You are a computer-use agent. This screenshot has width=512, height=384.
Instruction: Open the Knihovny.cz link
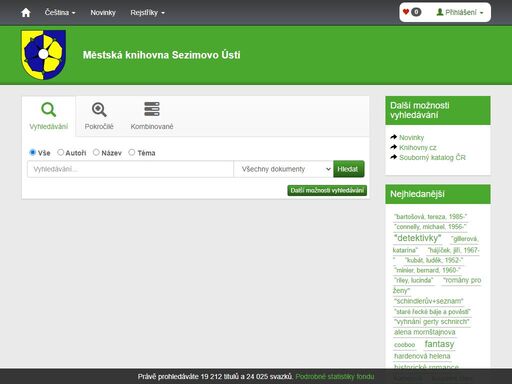pos(418,148)
